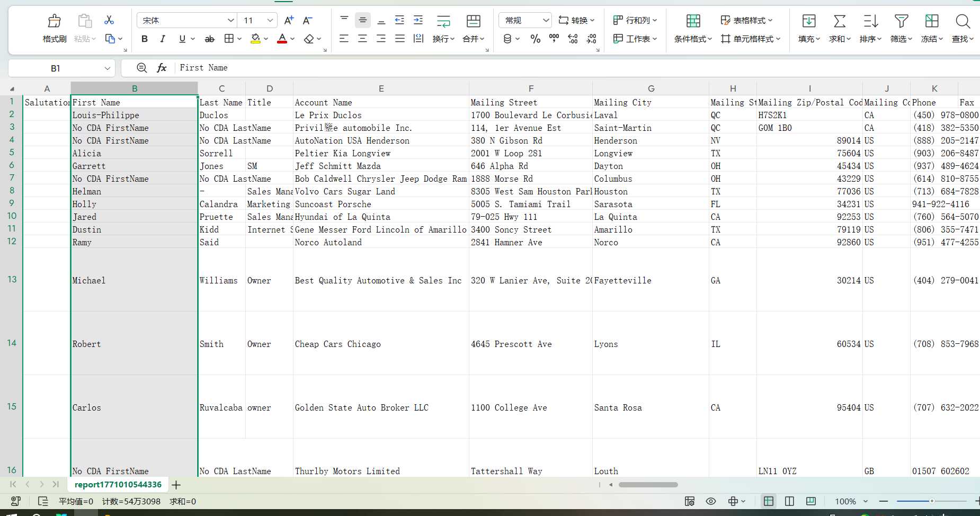
Task: Toggle bold formatting
Action: (145, 39)
